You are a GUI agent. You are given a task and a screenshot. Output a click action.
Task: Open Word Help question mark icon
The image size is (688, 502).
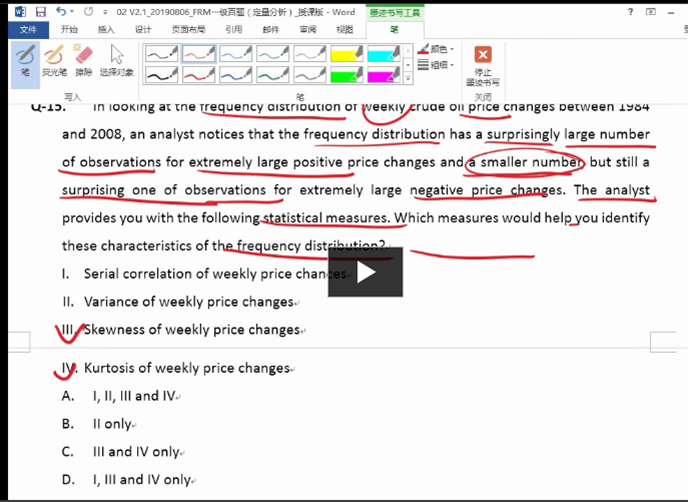coord(630,11)
